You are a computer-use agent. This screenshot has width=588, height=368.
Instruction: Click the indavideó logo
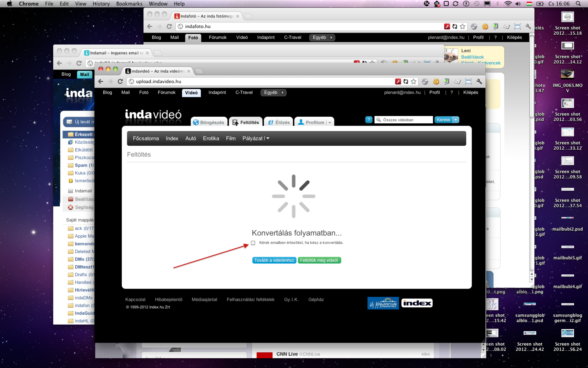[x=153, y=115]
